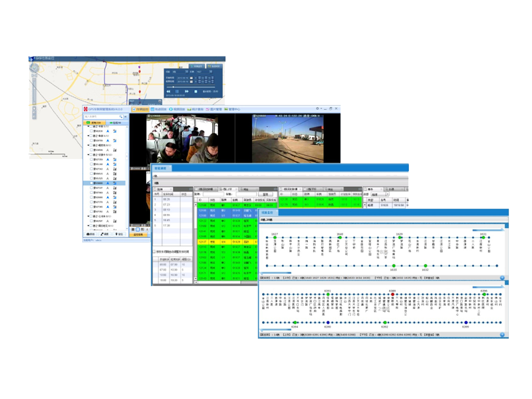Click the fast-forward button in playback panel
This screenshot has height=399, width=532.
tap(186, 92)
